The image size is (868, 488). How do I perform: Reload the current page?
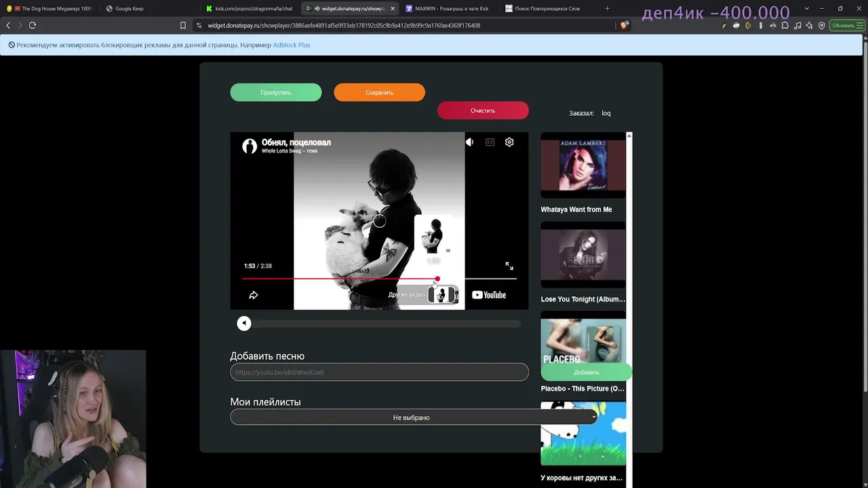[32, 25]
